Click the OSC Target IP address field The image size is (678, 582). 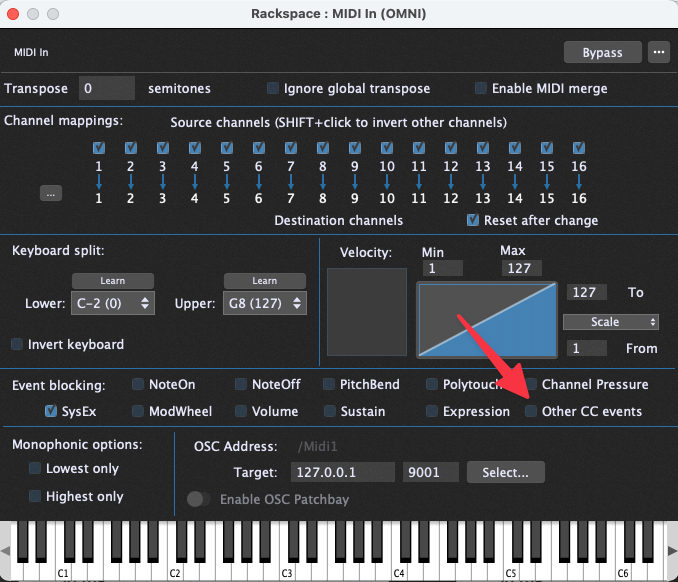click(343, 472)
